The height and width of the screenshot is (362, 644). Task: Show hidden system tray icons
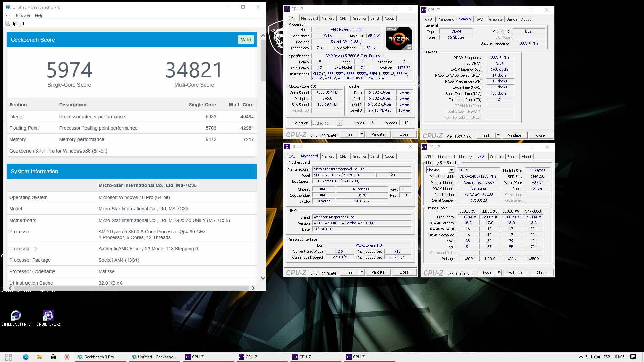tap(581, 357)
